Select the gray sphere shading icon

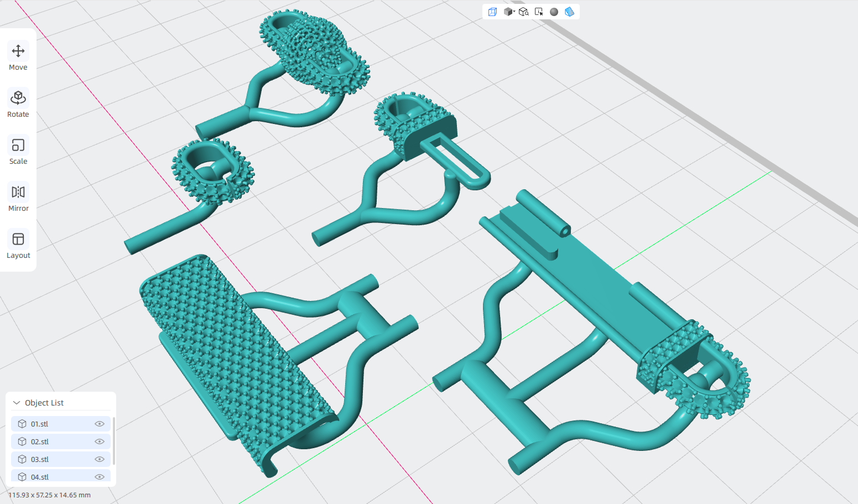tap(554, 12)
